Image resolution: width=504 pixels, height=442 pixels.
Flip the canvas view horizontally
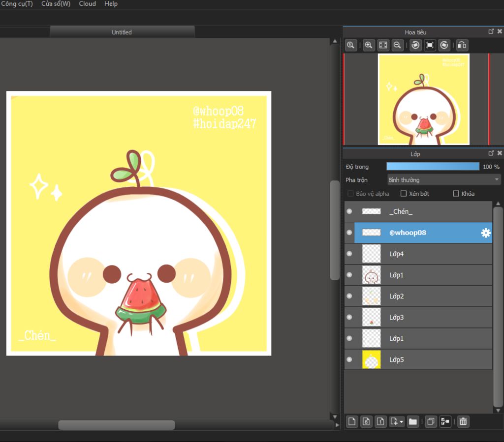click(462, 45)
